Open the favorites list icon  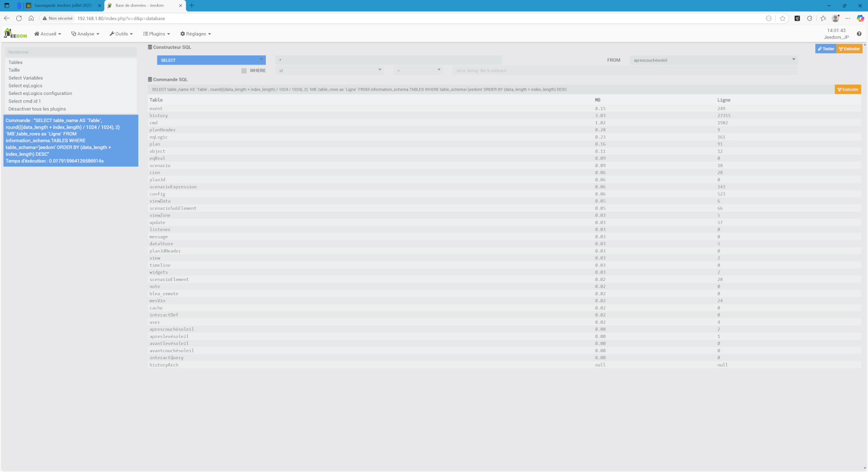(823, 18)
